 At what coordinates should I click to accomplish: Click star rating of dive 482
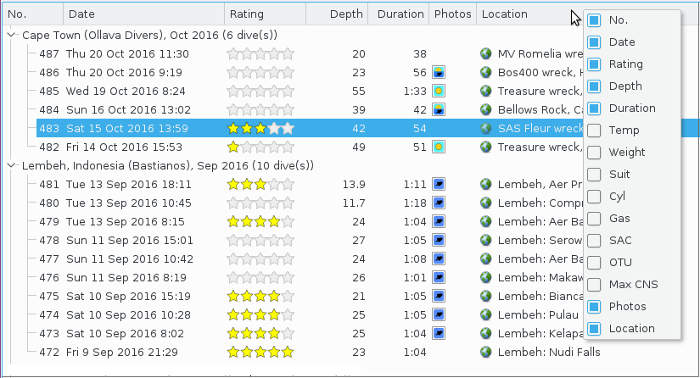[260, 147]
